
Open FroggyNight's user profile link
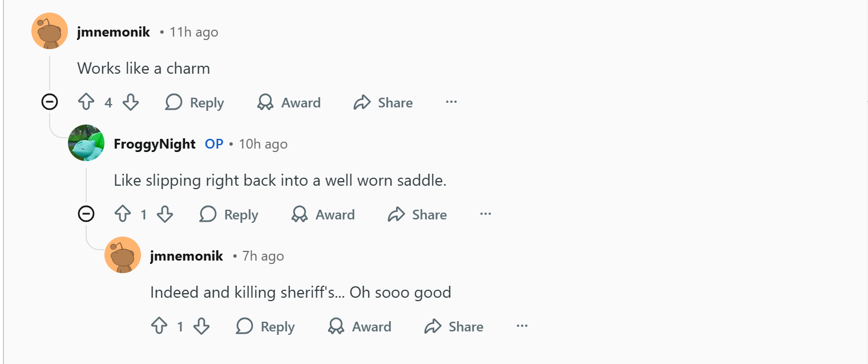(x=155, y=144)
